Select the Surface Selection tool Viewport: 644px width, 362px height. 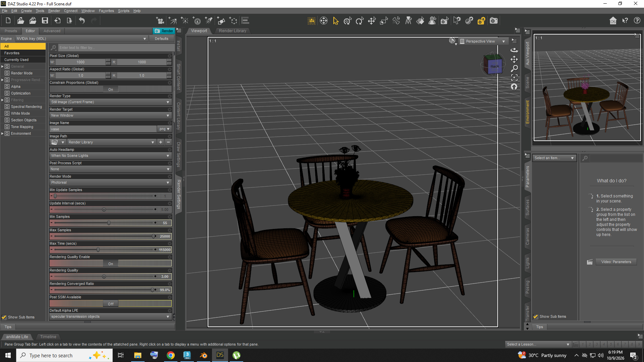(x=421, y=21)
